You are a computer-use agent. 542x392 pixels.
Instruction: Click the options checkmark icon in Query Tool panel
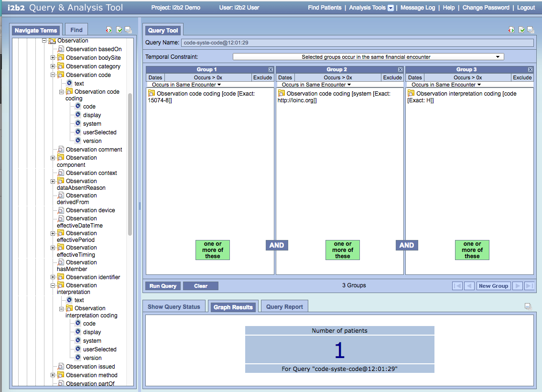click(521, 30)
